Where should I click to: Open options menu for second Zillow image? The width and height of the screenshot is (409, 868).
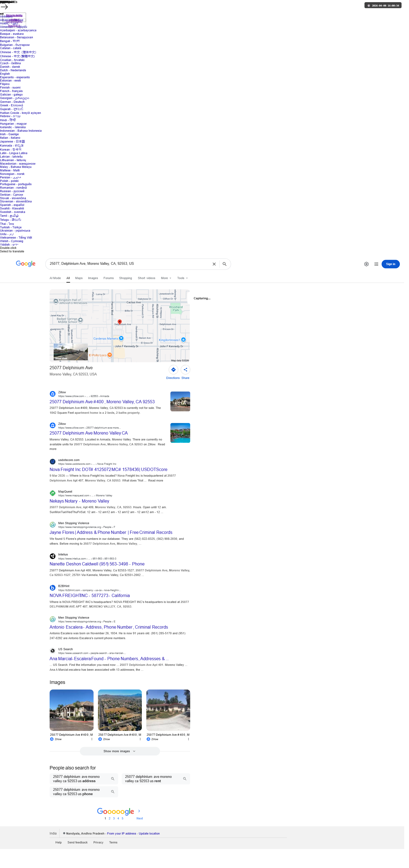pyautogui.click(x=140, y=739)
